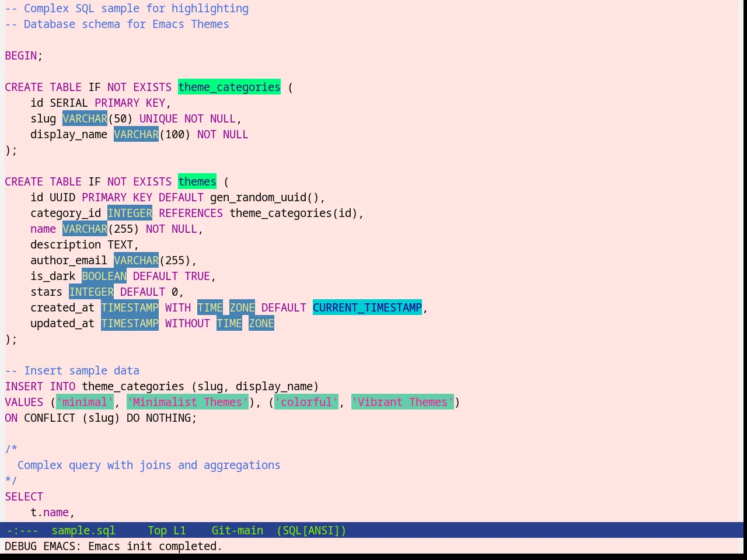Screen dimensions: 747x560
Task: Click the 'colorful' string literal
Action: (x=306, y=402)
